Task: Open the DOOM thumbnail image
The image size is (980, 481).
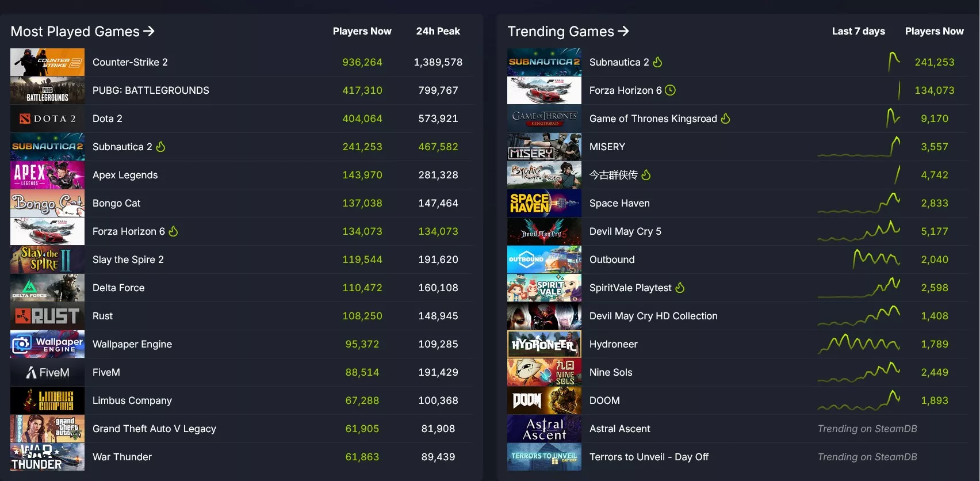Action: (x=544, y=400)
